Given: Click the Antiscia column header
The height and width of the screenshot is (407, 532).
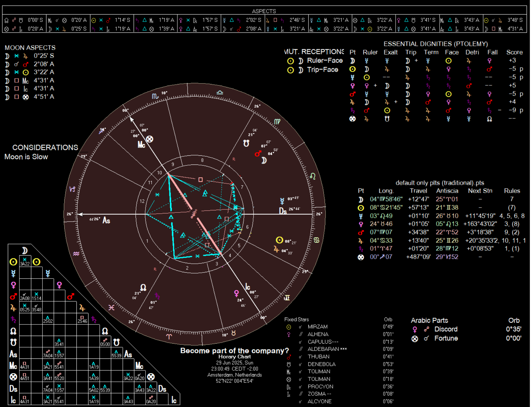Looking at the screenshot, I should tap(447, 191).
